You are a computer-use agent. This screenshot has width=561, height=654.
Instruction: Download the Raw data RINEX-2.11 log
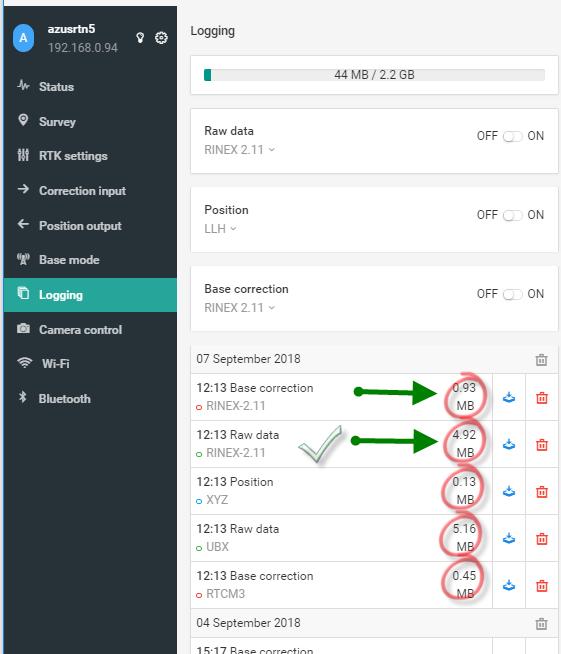point(508,445)
